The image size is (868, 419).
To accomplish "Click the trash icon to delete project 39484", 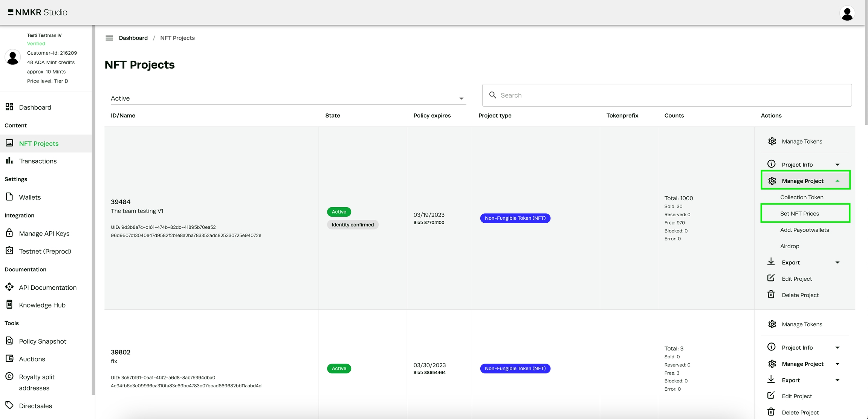I will pos(771,295).
